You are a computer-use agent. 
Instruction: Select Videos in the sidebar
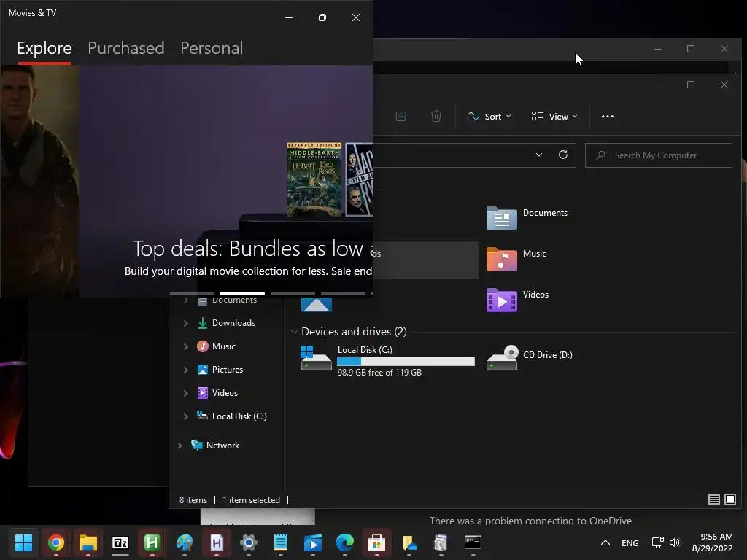[217, 393]
